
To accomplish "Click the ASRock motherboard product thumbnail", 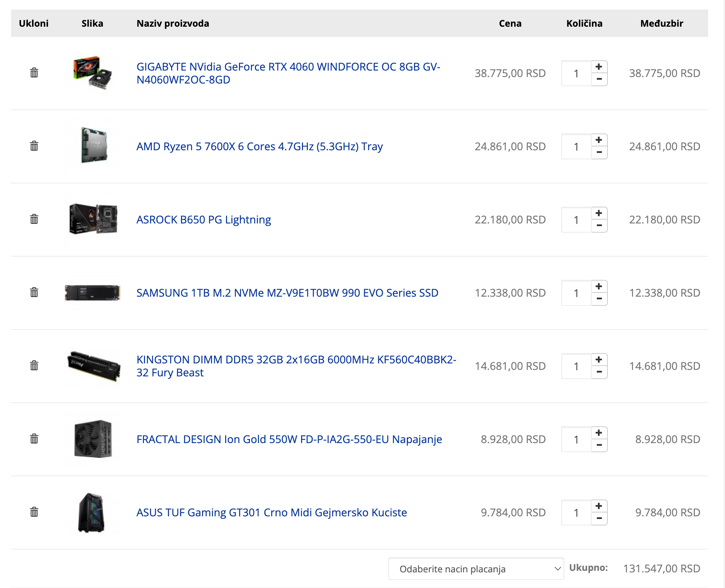I will (93, 219).
